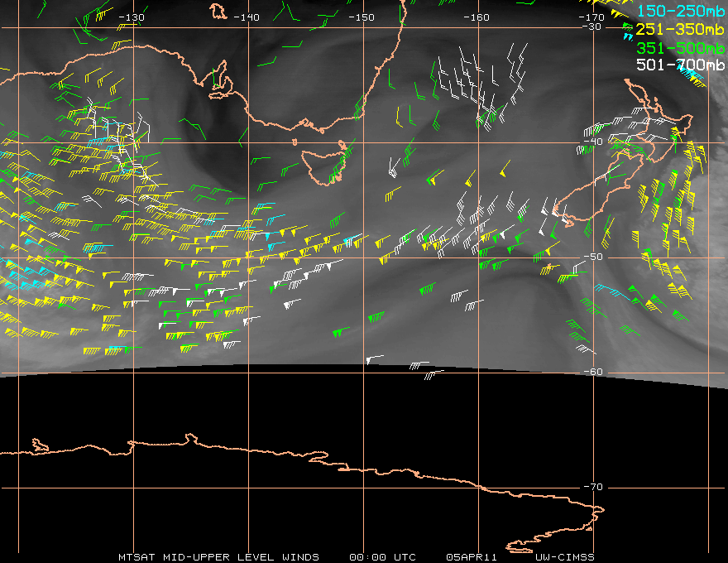Click the yellow 251-350mb legend label
The image size is (728, 563).
(x=680, y=29)
